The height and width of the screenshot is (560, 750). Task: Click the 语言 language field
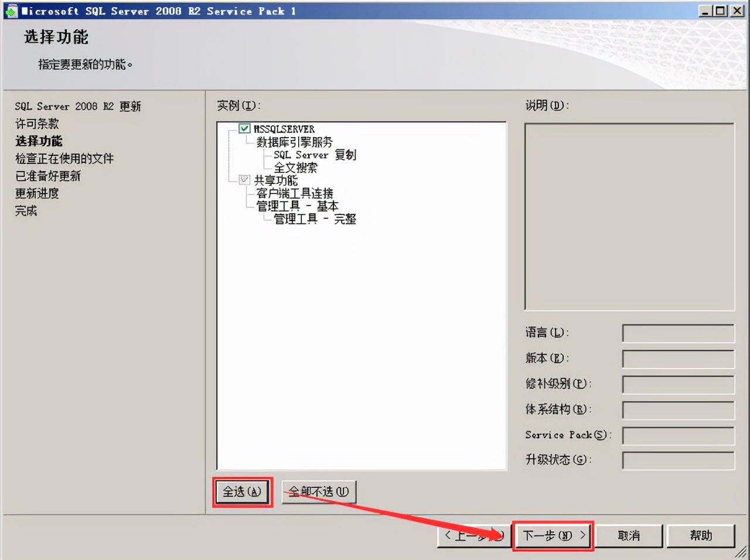(678, 333)
